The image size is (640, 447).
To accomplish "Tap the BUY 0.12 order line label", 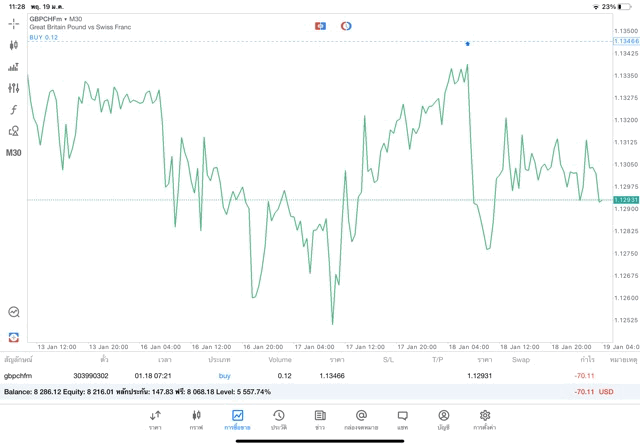I will click(44, 37).
